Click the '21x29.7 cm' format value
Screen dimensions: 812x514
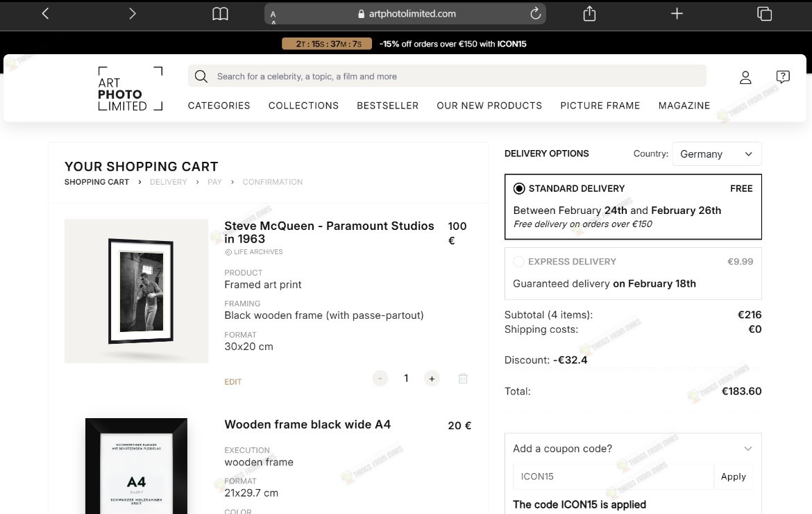(251, 492)
